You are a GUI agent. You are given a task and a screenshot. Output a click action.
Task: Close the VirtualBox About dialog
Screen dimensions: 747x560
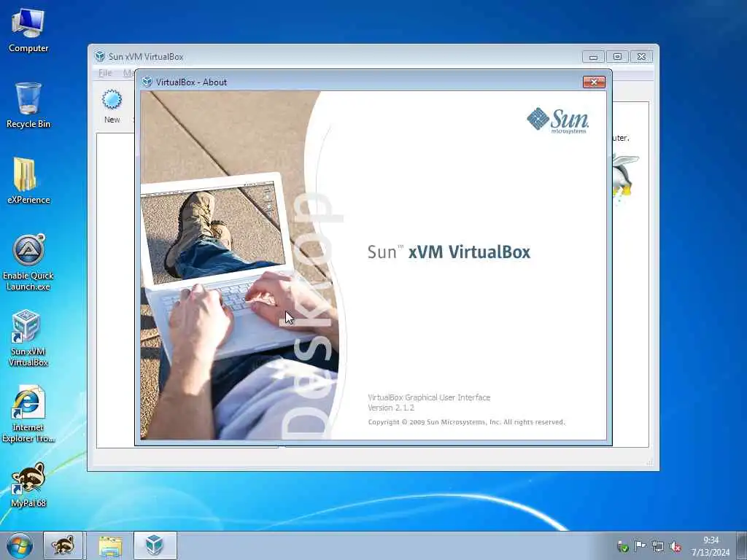(x=594, y=82)
